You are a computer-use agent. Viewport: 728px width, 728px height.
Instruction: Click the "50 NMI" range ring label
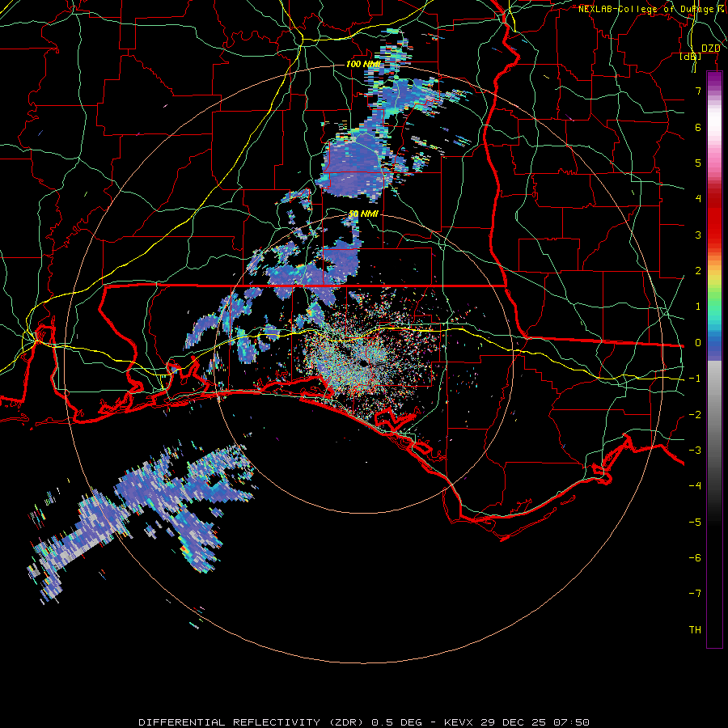[363, 214]
